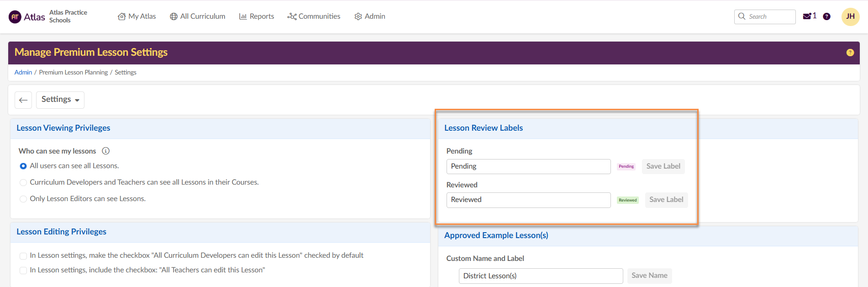Check All Curriculum Developers edit by default
The image size is (868, 287).
[x=23, y=256]
